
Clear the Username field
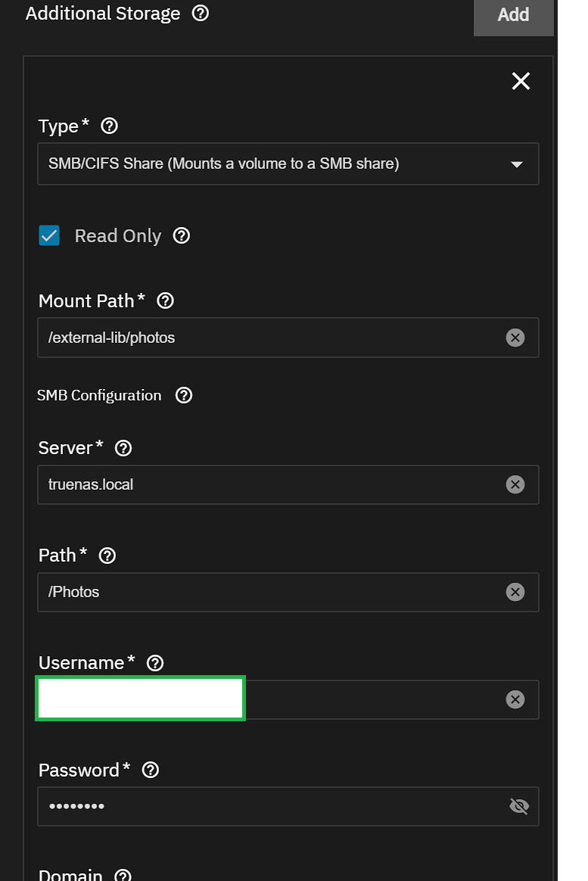point(515,699)
